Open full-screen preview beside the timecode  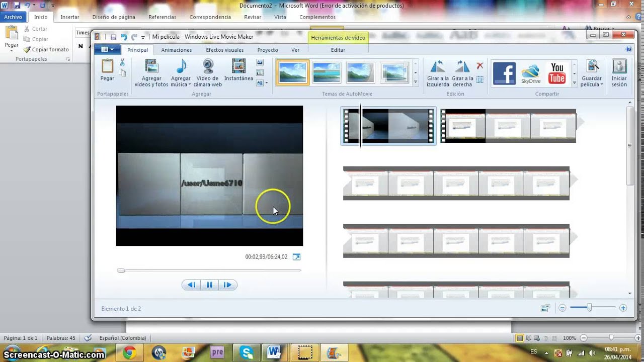click(x=296, y=257)
